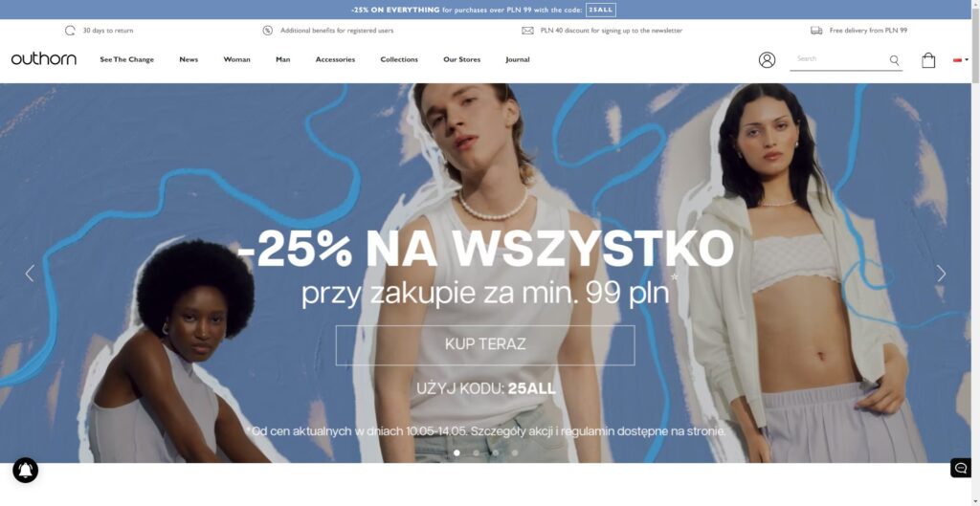The width and height of the screenshot is (980, 506).
Task: Select the third carousel dot
Action: 496,452
